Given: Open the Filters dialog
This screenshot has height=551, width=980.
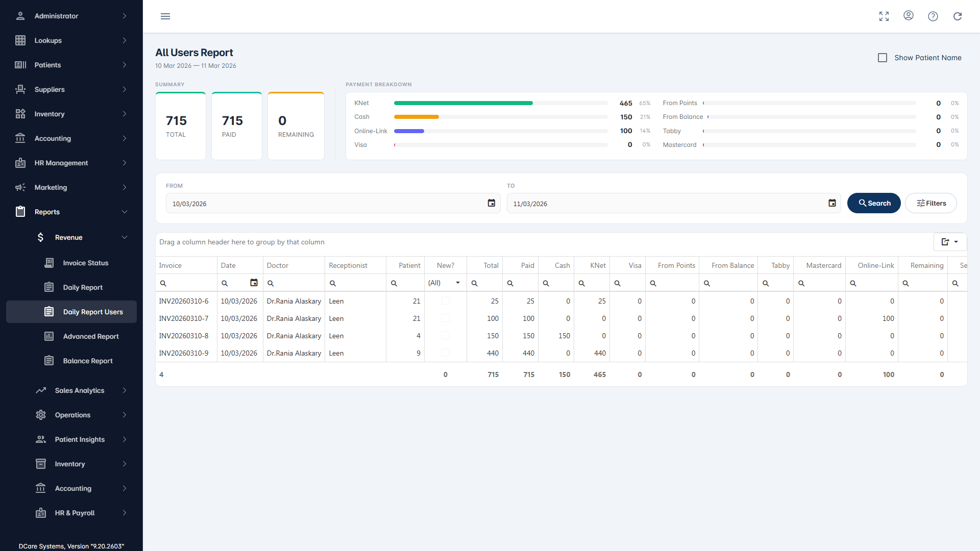Looking at the screenshot, I should pyautogui.click(x=930, y=203).
